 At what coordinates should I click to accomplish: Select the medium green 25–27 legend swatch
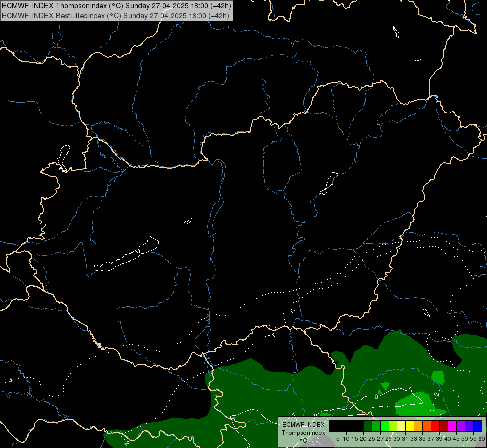pos(376,426)
